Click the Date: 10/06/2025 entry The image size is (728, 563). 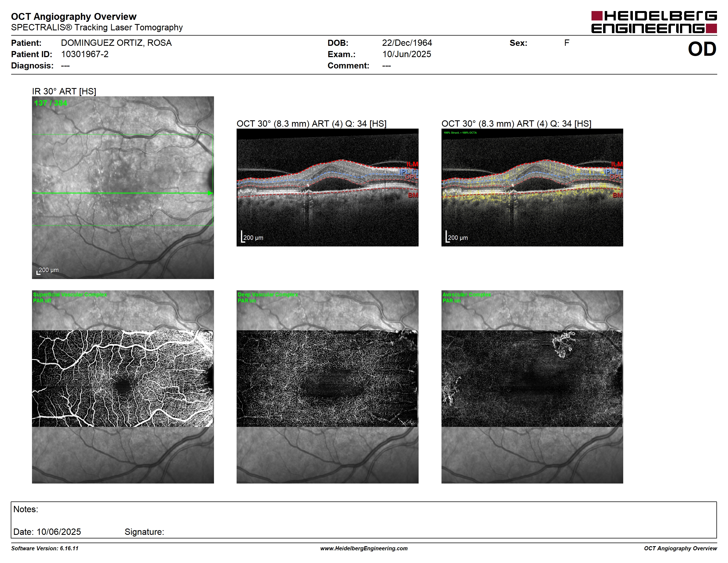click(x=47, y=532)
